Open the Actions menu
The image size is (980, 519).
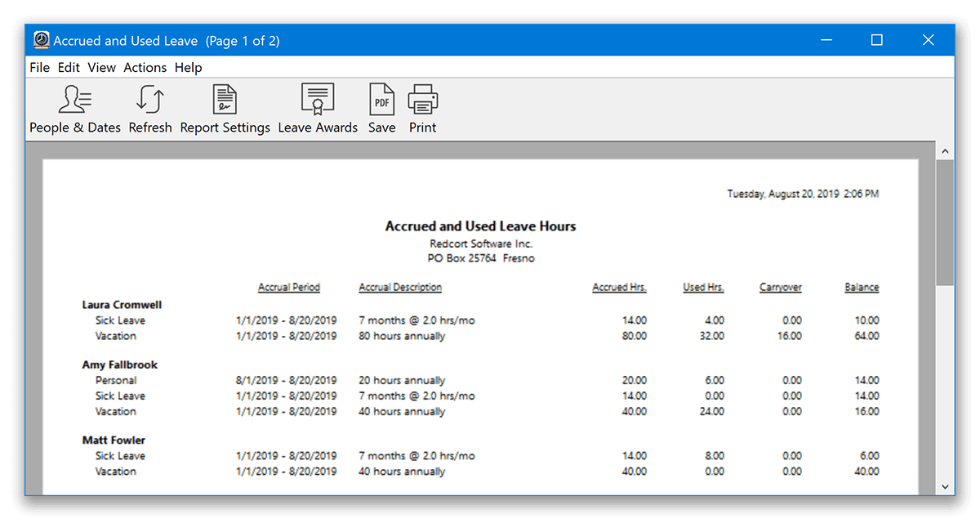145,67
